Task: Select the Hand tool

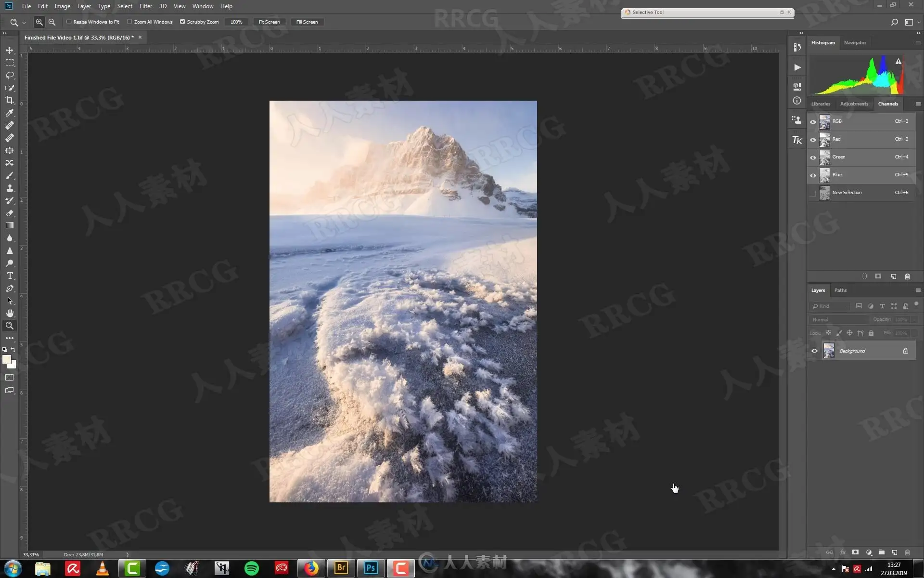Action: (x=10, y=313)
